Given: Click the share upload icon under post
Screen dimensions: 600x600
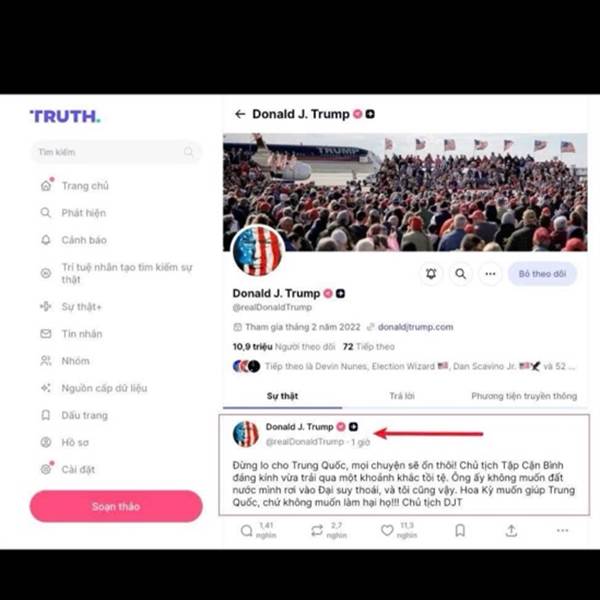Looking at the screenshot, I should 511,530.
